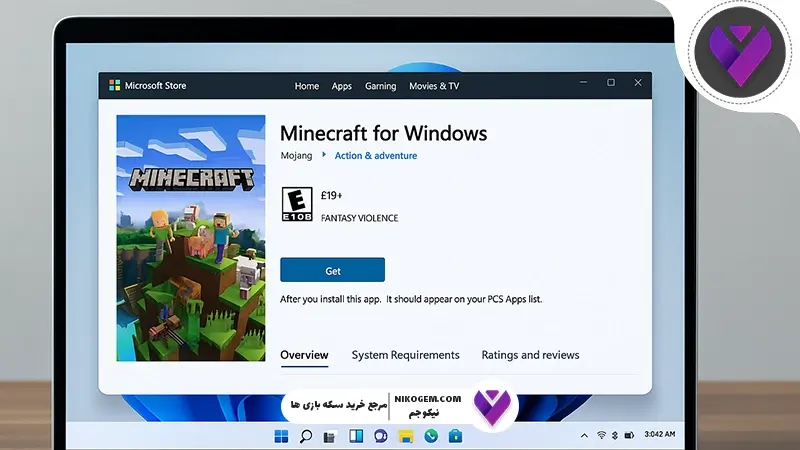Image resolution: width=800 pixels, height=450 pixels.
Task: Click the Wi-Fi tray icon
Action: (602, 435)
